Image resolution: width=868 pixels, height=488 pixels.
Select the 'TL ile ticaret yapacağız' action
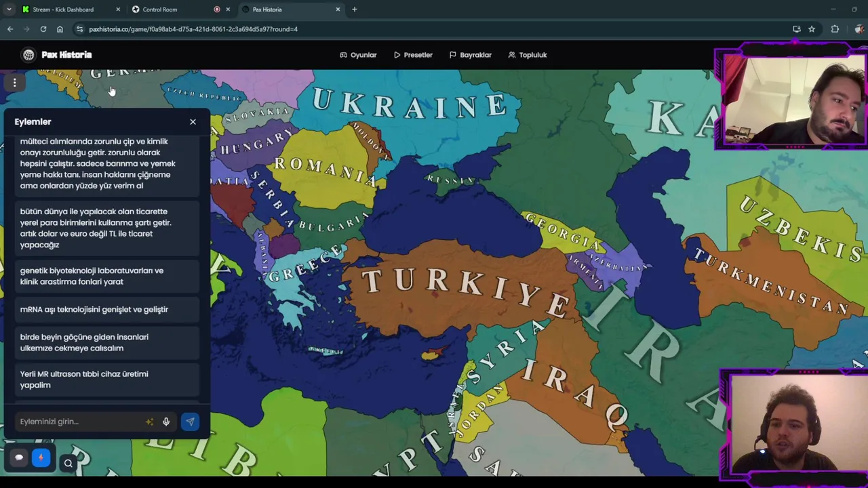click(x=107, y=228)
